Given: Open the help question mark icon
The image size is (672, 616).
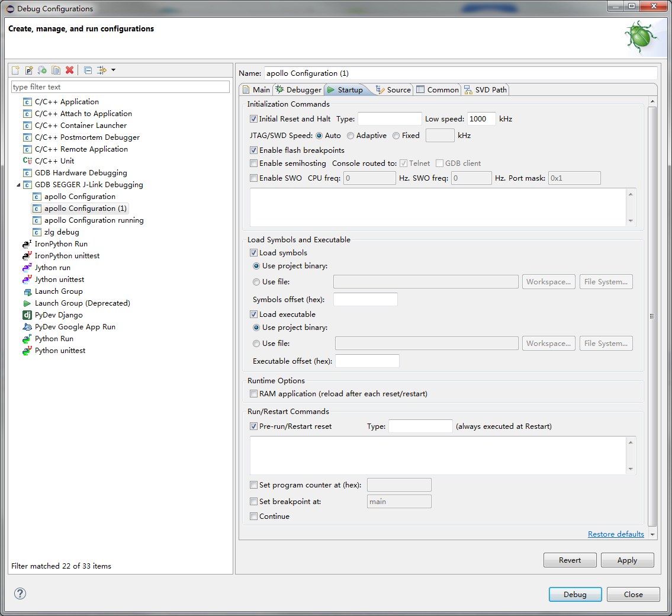Looking at the screenshot, I should tap(20, 593).
